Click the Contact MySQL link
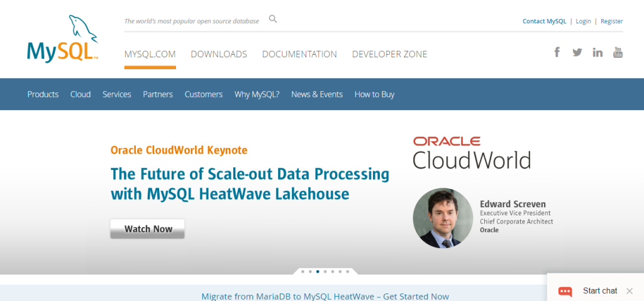644x301 pixels. click(x=544, y=21)
